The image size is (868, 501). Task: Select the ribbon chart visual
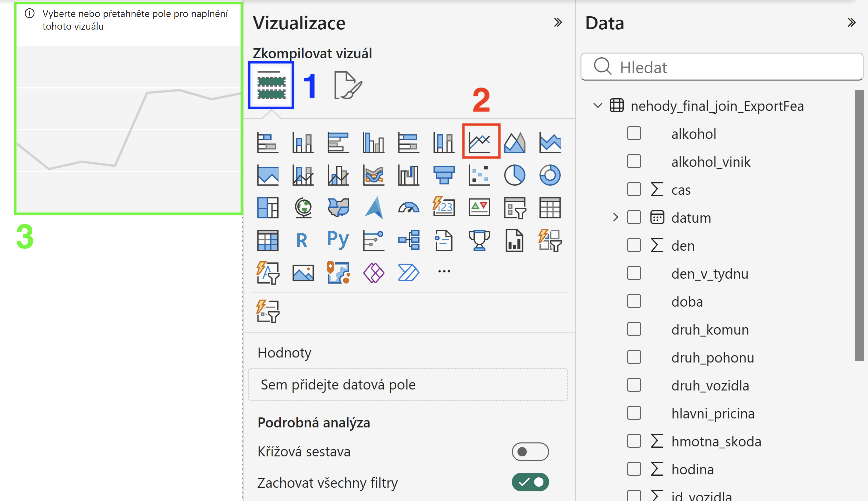click(x=374, y=175)
